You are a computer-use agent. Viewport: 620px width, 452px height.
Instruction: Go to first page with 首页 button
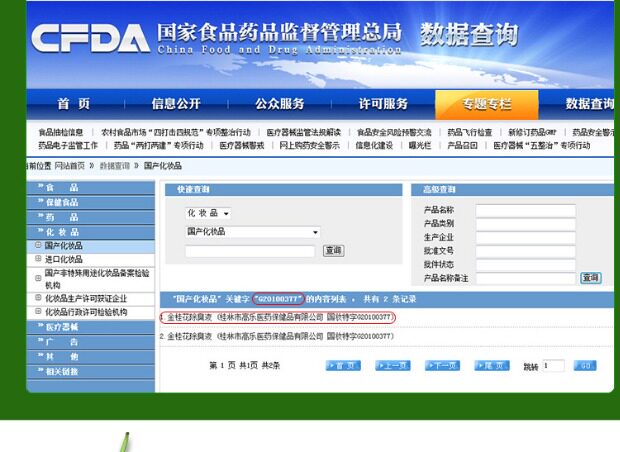point(343,366)
